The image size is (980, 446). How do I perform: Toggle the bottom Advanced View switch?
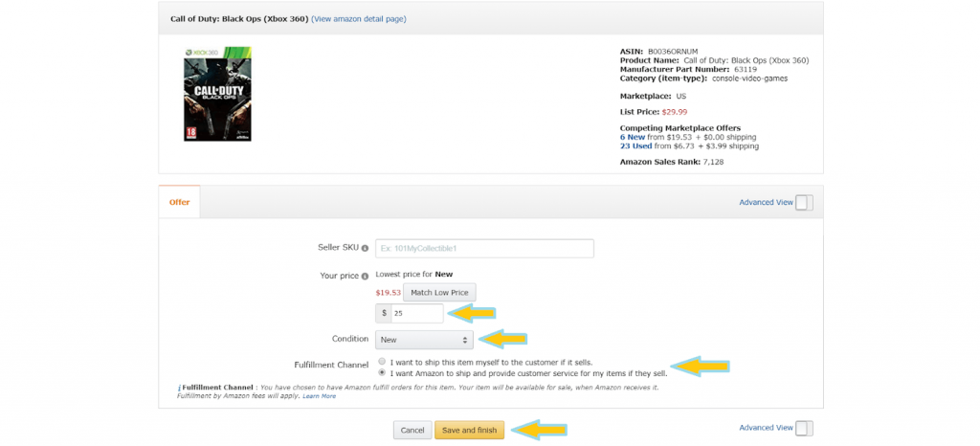tap(804, 428)
